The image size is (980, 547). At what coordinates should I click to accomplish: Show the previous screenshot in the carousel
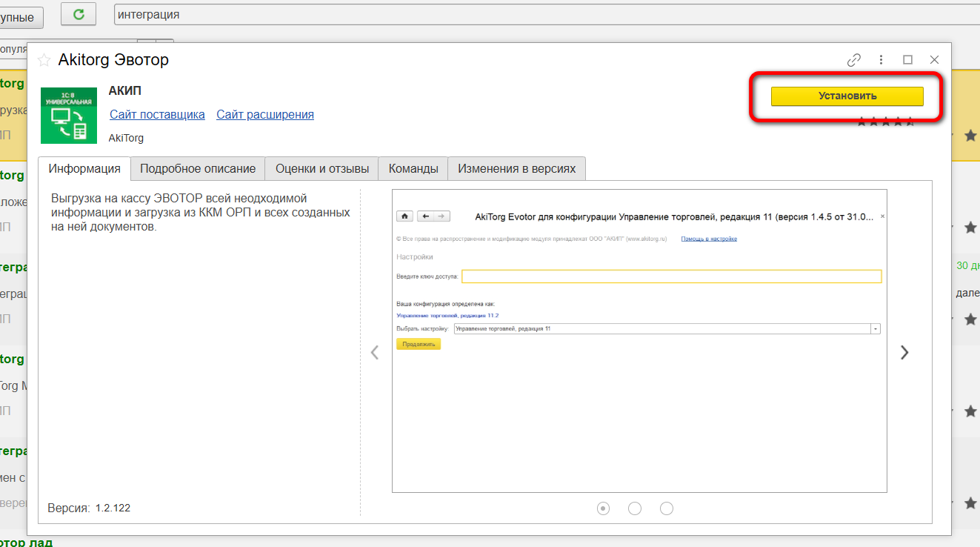click(375, 353)
